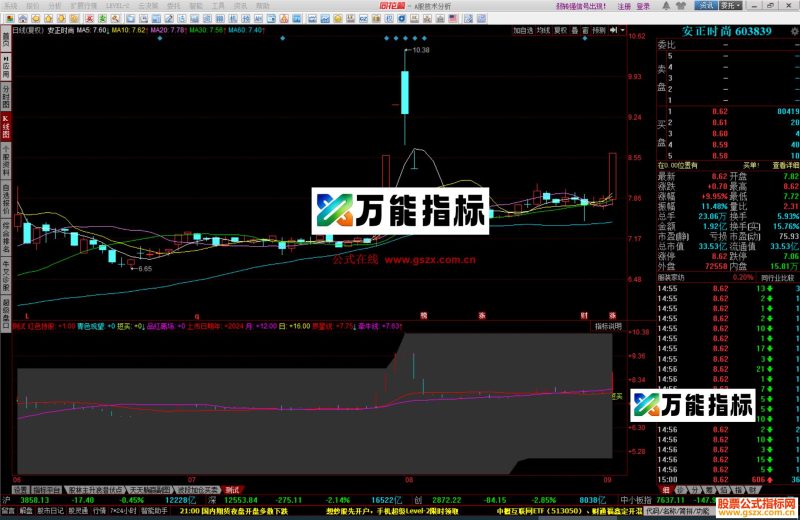
Task: Select the 指标平台 tab
Action: click(47, 489)
